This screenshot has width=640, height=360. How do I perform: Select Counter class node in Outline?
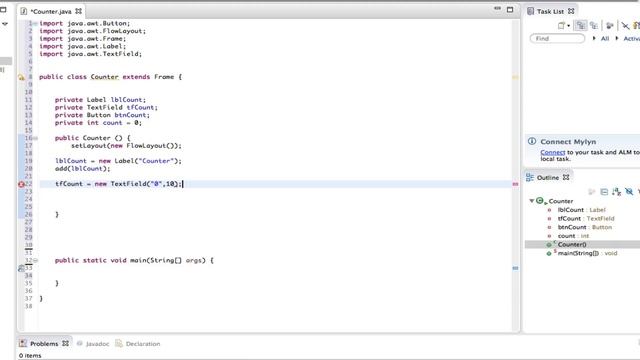[560, 201]
